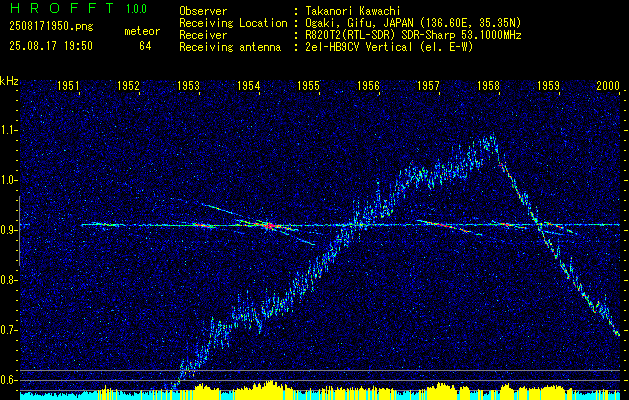Click the 'Receiving Location' label
This screenshot has width=629, height=400.
tap(233, 23)
